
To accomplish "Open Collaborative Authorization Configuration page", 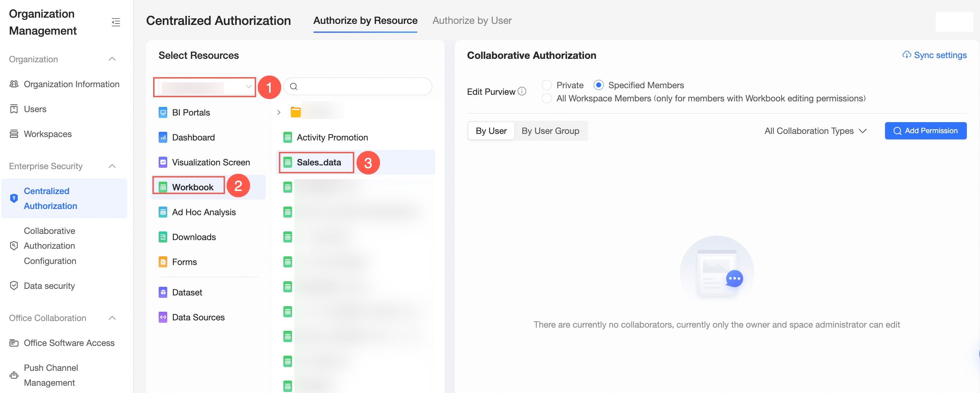I will [64, 246].
